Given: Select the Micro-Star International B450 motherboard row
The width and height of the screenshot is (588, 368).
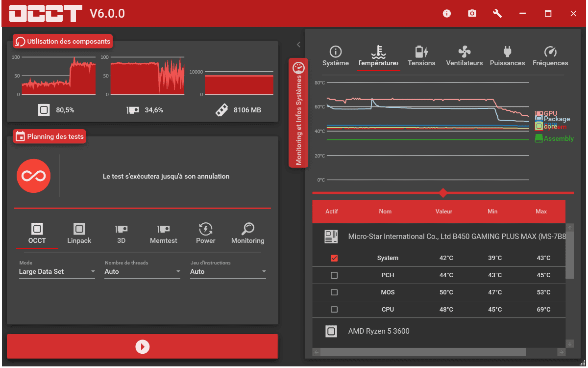Looking at the screenshot, I should click(439, 237).
